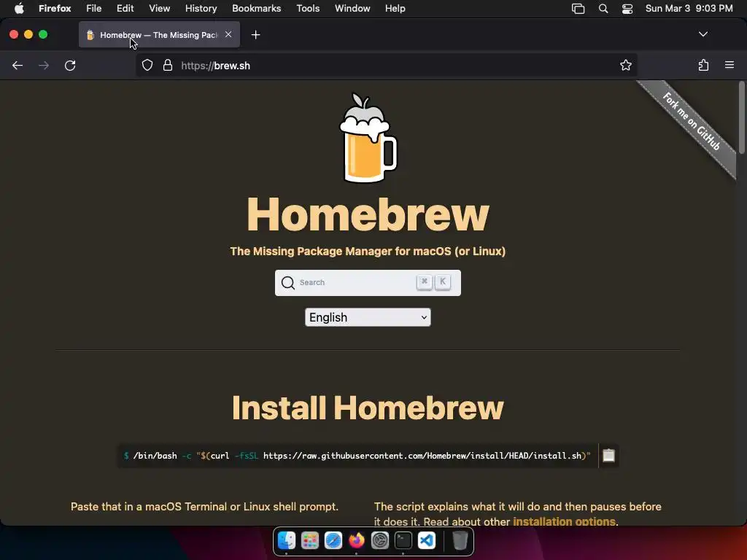Open the Window menu
Viewport: 747px width, 560px height.
coord(352,8)
